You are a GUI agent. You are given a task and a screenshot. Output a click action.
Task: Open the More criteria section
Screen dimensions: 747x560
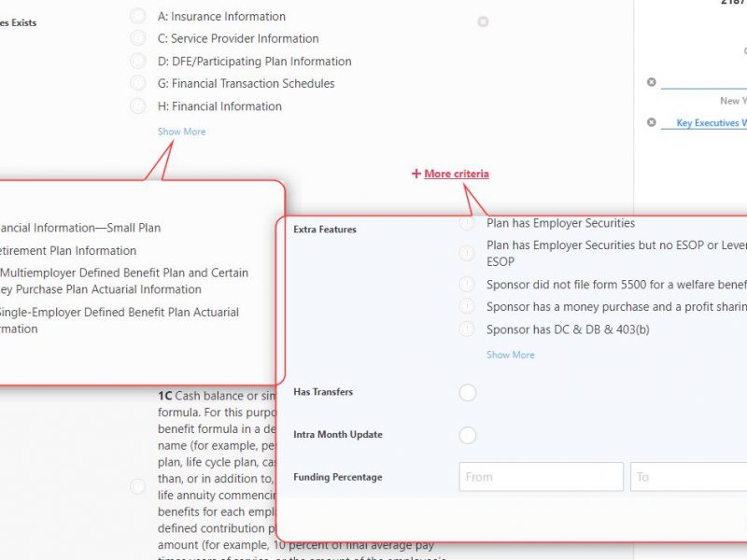tap(450, 174)
